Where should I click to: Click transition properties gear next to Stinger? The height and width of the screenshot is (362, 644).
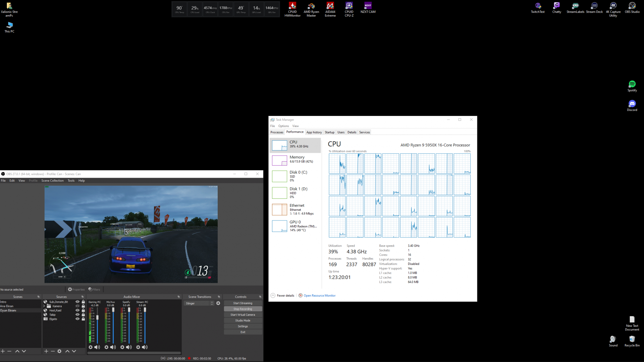coord(218,303)
